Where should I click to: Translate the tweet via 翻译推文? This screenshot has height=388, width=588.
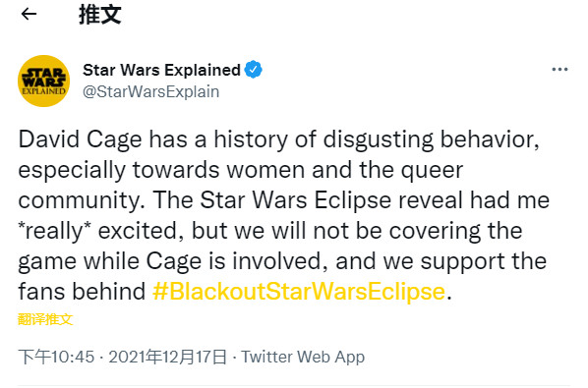[x=45, y=319]
